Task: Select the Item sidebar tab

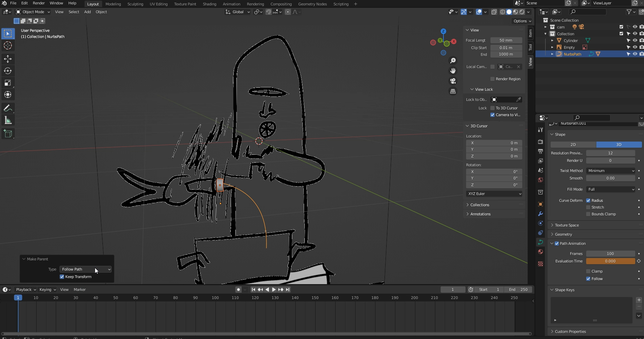Action: tap(530, 33)
